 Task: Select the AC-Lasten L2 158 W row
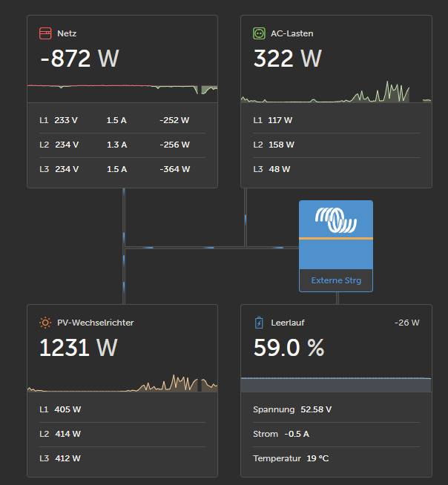coord(336,145)
